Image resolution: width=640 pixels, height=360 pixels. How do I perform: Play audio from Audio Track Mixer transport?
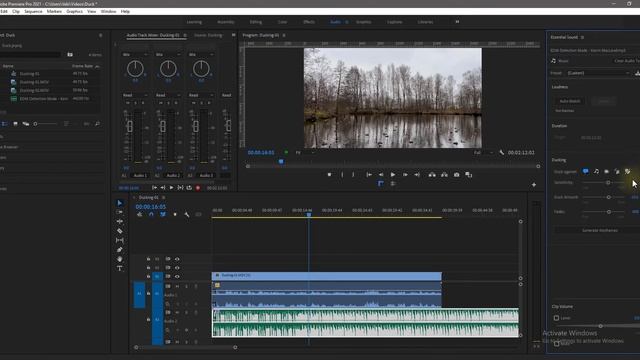[x=171, y=188]
